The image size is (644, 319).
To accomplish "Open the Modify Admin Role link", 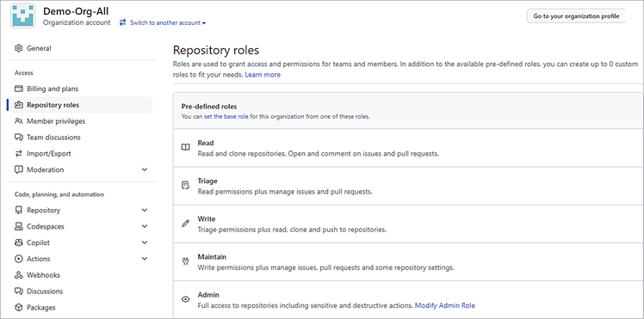I will (x=445, y=305).
